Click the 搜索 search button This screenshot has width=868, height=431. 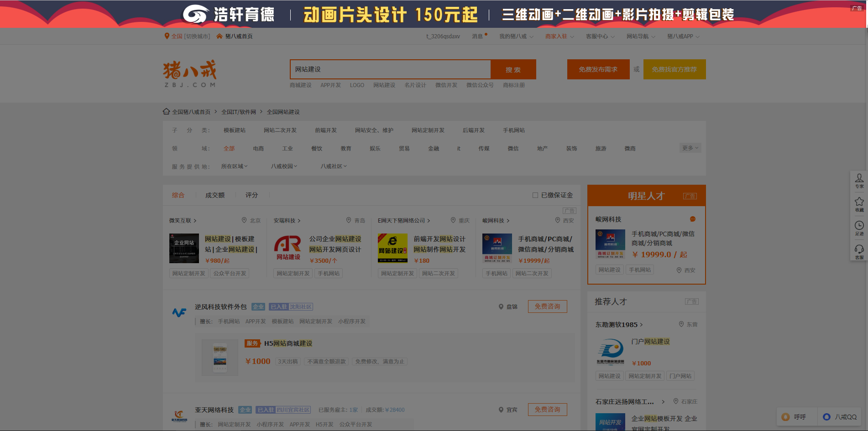pos(513,69)
